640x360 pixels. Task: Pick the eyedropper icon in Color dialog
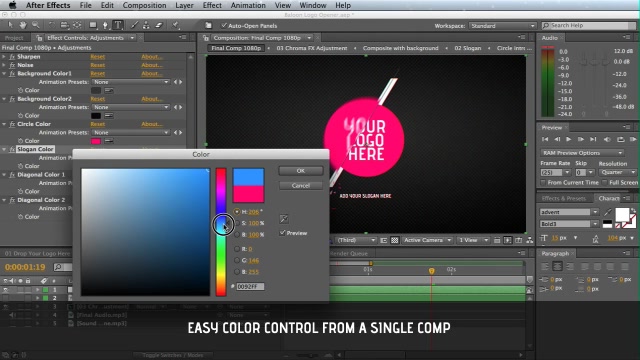pos(284,219)
